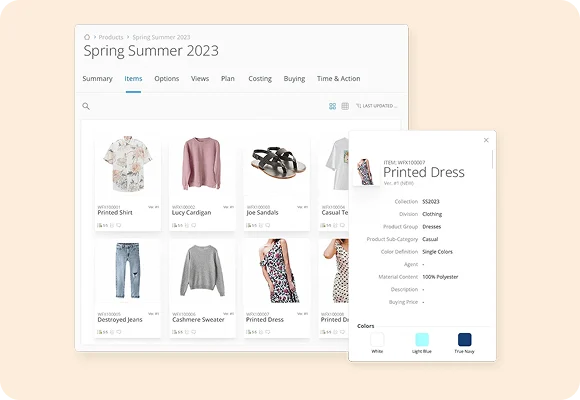Click collection SS icon on Joe Sandals card
The width and height of the screenshot is (580, 400).
pyautogui.click(x=252, y=225)
